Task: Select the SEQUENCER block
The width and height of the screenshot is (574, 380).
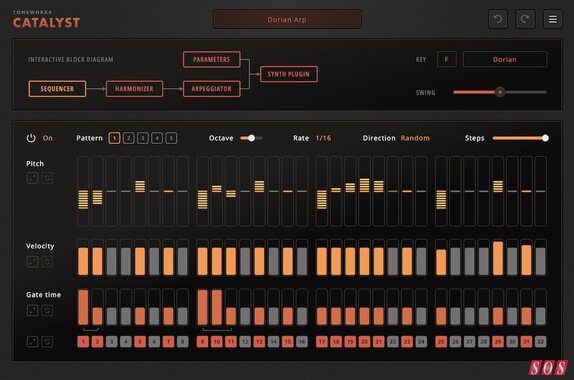Action: click(57, 89)
